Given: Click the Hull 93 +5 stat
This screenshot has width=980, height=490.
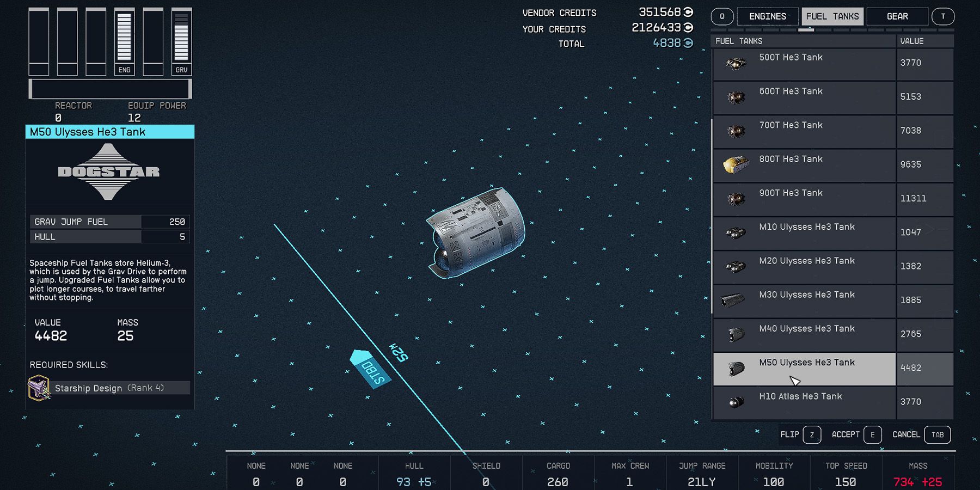Looking at the screenshot, I should 414,474.
